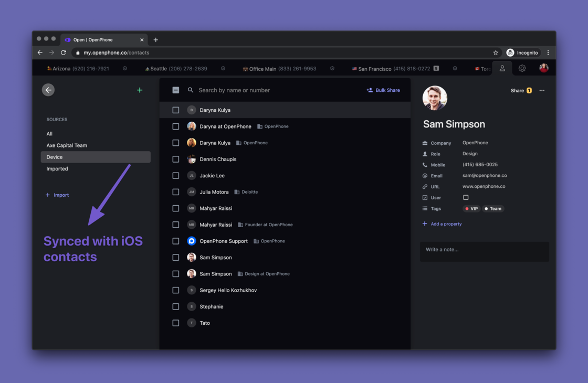
Task: Click the red VIP tag
Action: (x=471, y=209)
